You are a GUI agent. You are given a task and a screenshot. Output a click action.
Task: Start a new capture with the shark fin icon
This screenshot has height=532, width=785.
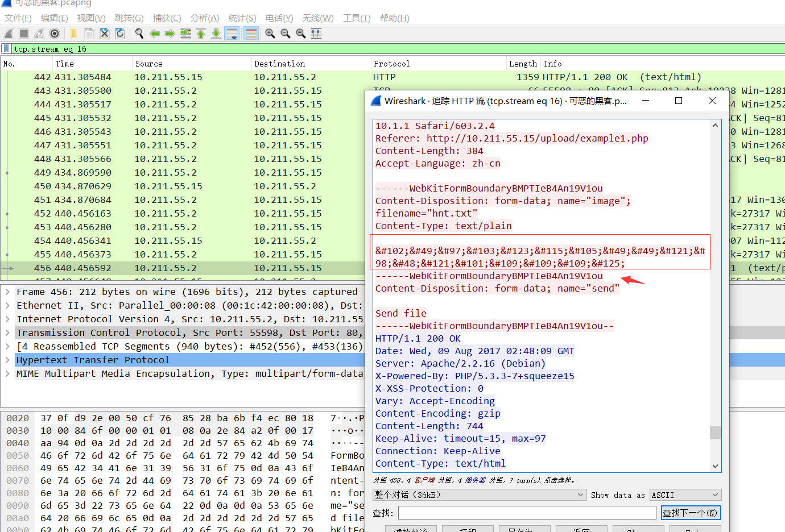point(9,34)
